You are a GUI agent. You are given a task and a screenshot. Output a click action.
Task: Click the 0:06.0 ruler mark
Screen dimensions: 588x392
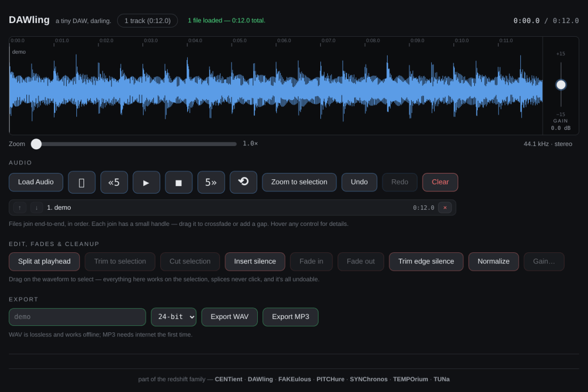pos(284,41)
